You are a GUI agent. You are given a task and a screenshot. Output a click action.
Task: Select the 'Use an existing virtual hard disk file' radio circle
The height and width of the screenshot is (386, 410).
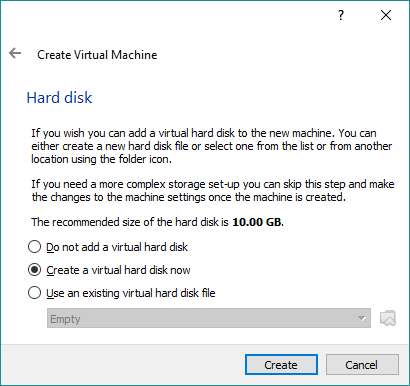[x=34, y=293]
